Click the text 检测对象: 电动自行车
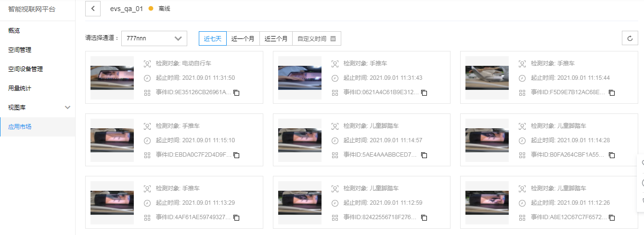Image resolution: width=644 pixels, height=235 pixels. [x=183, y=63]
